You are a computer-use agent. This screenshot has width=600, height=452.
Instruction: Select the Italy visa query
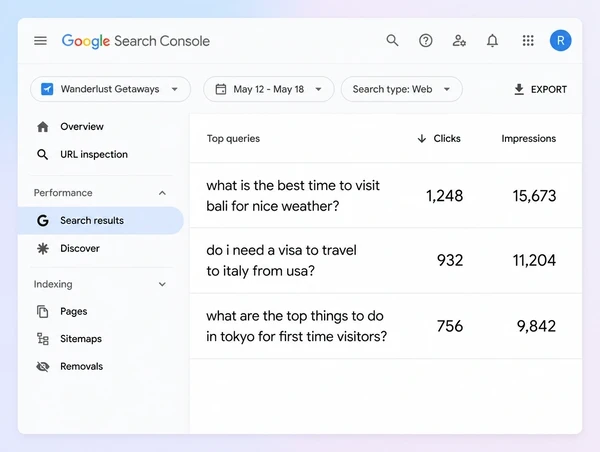pos(282,261)
